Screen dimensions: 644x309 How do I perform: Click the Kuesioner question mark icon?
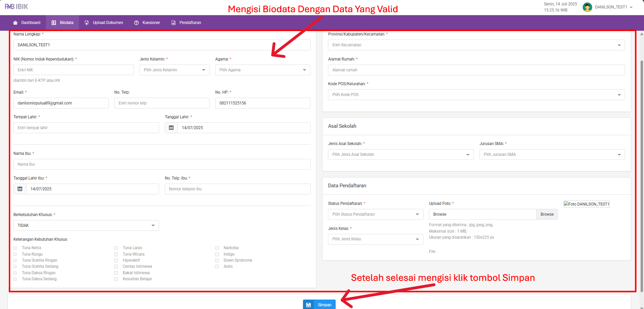136,23
